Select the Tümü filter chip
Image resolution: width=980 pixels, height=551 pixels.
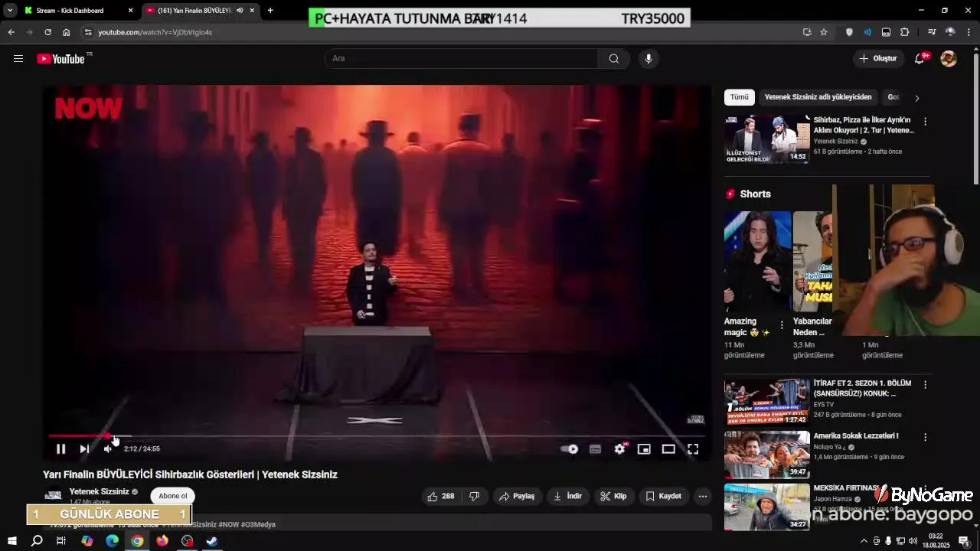click(740, 97)
